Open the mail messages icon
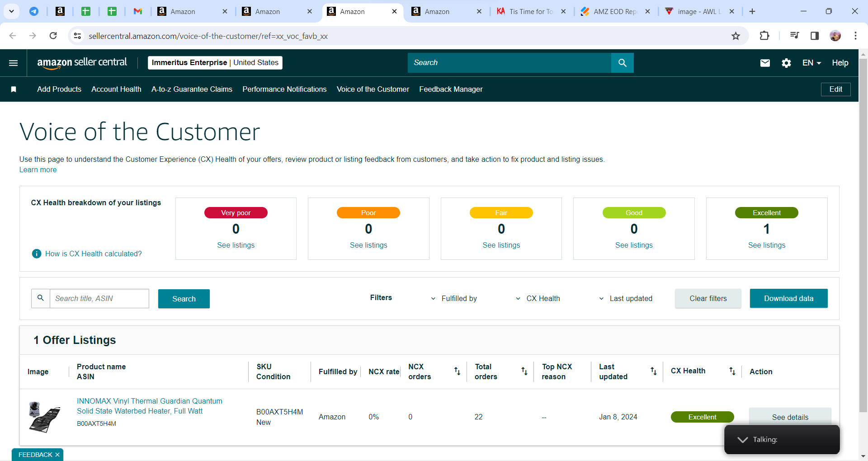This screenshot has width=868, height=461. 765,63
